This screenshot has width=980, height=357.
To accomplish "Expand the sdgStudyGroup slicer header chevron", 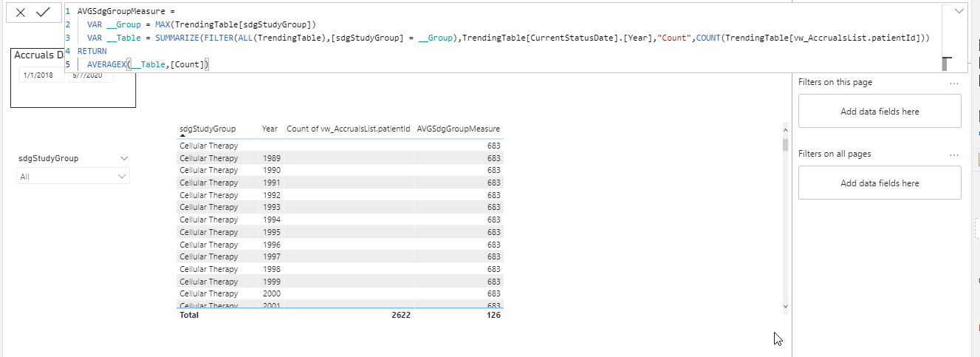I will click(124, 158).
